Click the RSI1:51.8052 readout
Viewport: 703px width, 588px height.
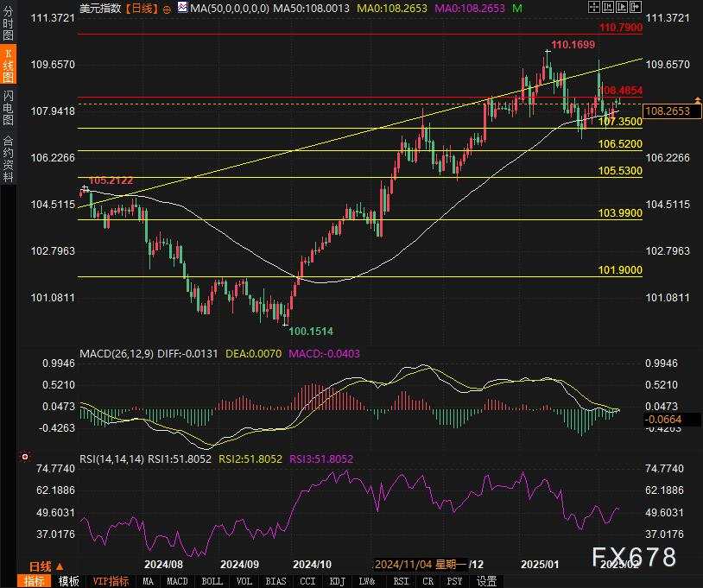pos(180,459)
